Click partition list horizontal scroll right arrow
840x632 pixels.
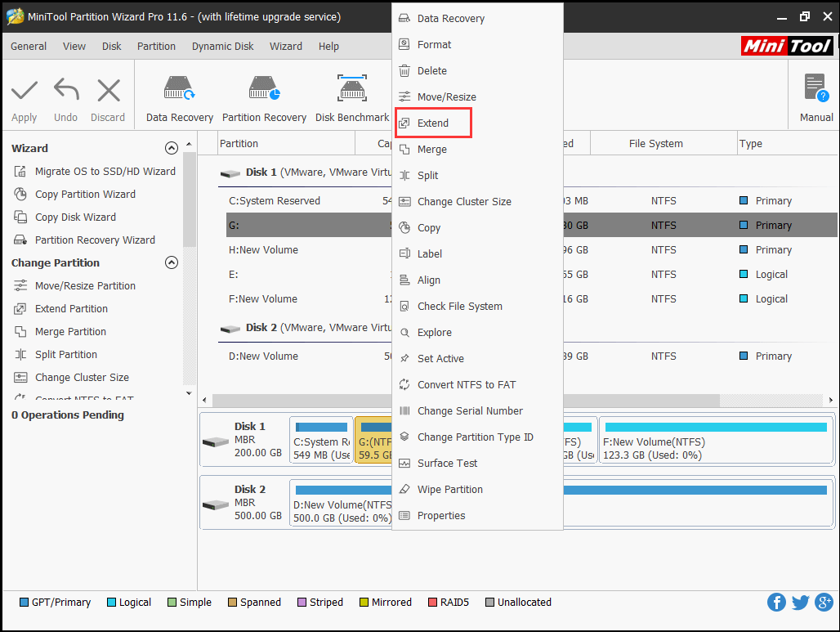[830, 400]
